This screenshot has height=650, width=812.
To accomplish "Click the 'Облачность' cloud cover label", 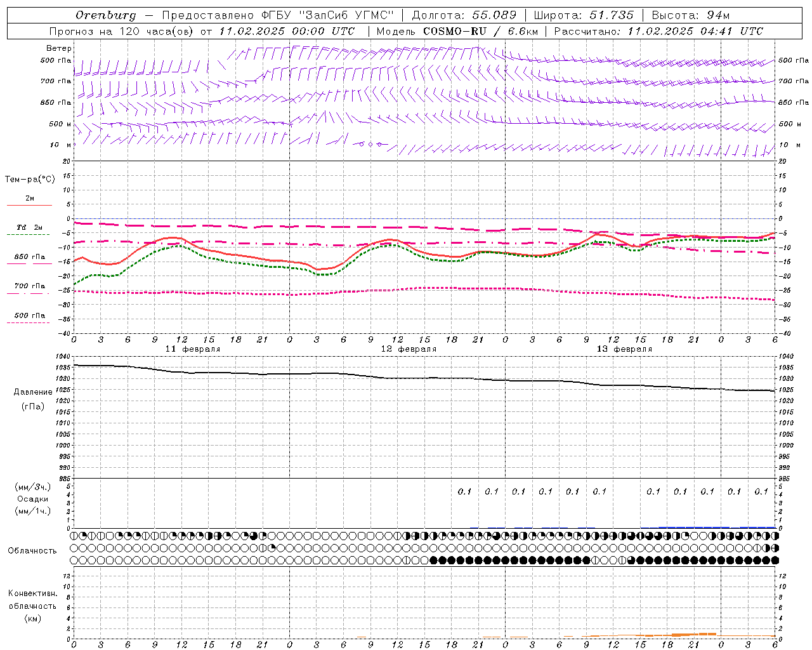I will pyautogui.click(x=32, y=551).
